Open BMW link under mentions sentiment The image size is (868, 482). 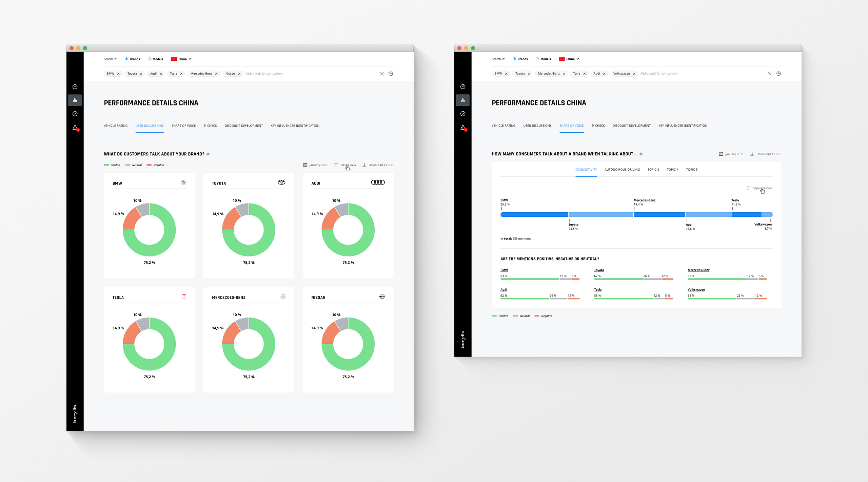tap(504, 270)
